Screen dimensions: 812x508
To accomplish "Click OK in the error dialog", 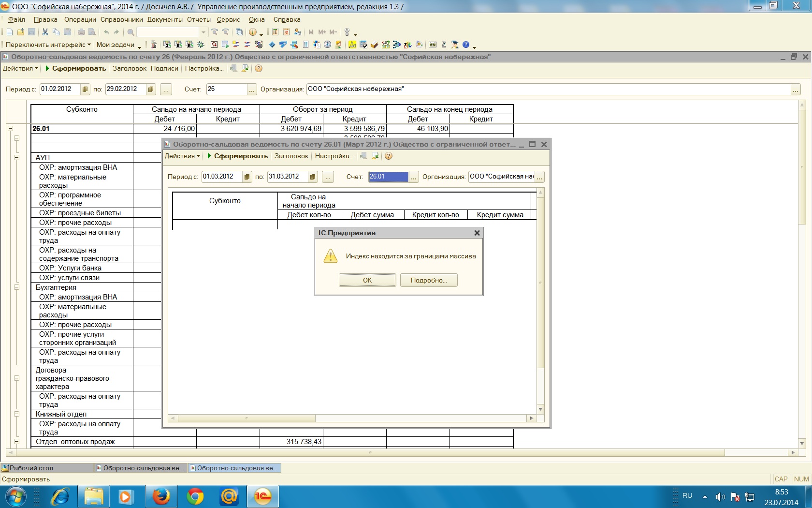I will pos(367,280).
